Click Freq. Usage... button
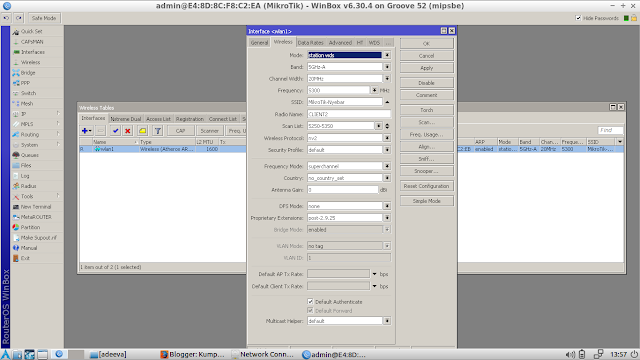Screen dimensions: 640x360 427,135
